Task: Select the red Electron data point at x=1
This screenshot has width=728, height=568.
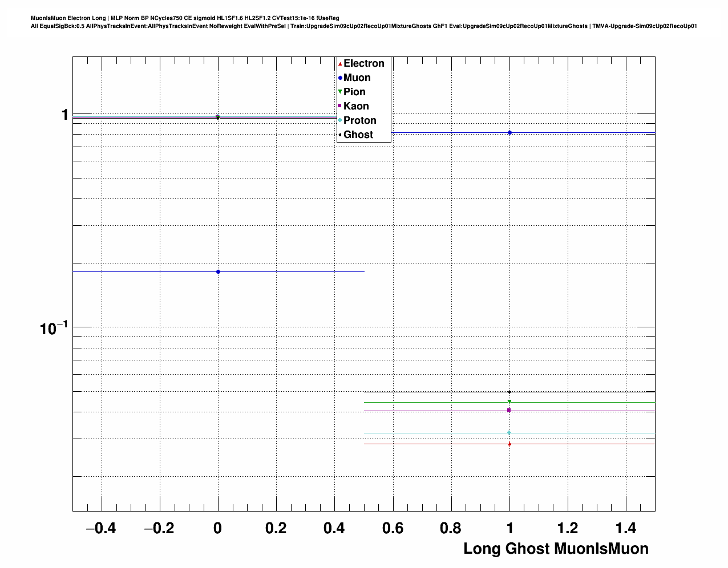Action: coord(509,444)
